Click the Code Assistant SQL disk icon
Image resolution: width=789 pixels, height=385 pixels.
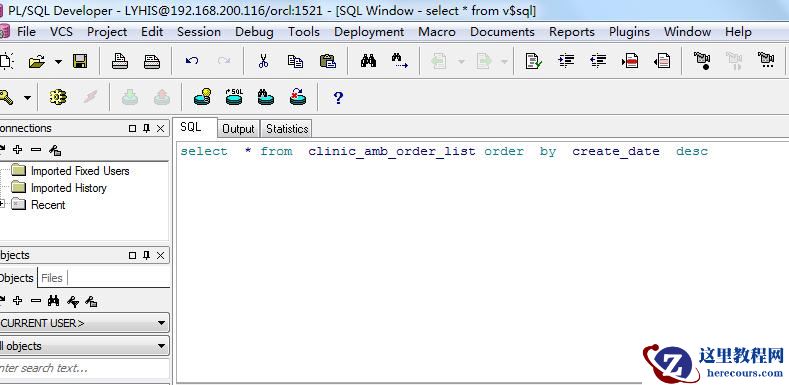tap(234, 97)
